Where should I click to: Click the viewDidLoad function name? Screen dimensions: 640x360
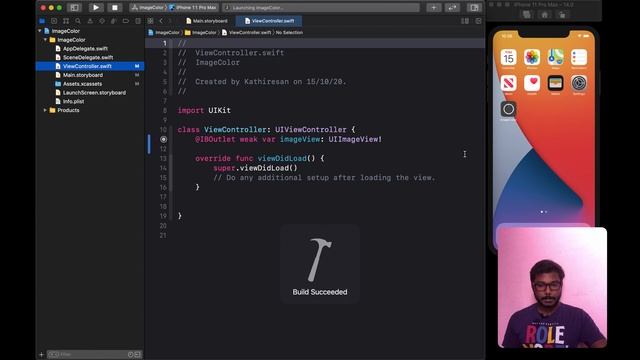tap(282, 158)
